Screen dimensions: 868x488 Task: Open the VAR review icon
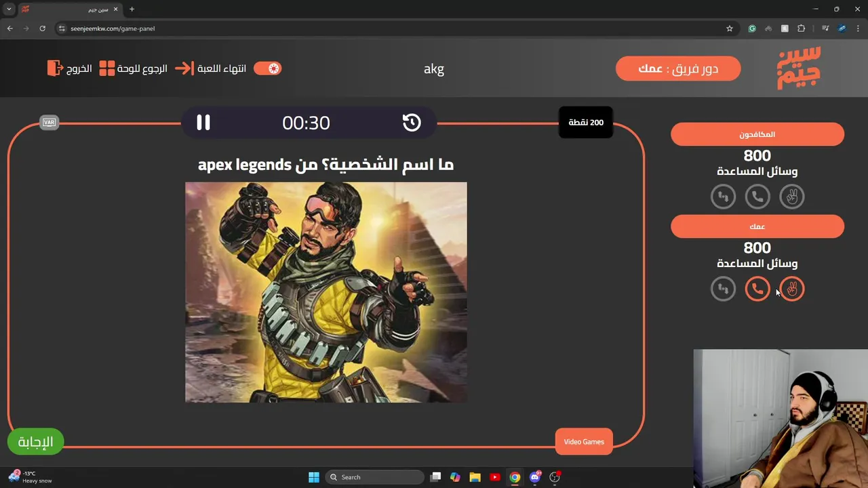49,123
